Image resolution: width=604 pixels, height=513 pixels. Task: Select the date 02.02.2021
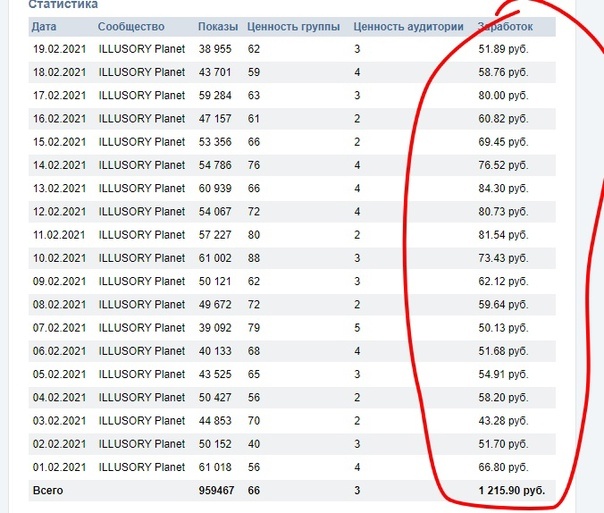pos(59,444)
